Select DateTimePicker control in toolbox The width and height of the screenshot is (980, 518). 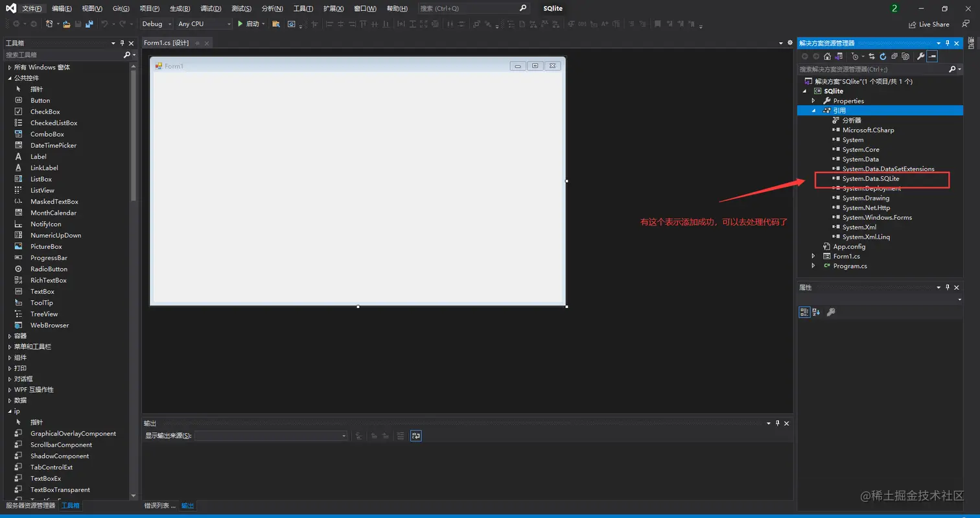[x=53, y=145]
